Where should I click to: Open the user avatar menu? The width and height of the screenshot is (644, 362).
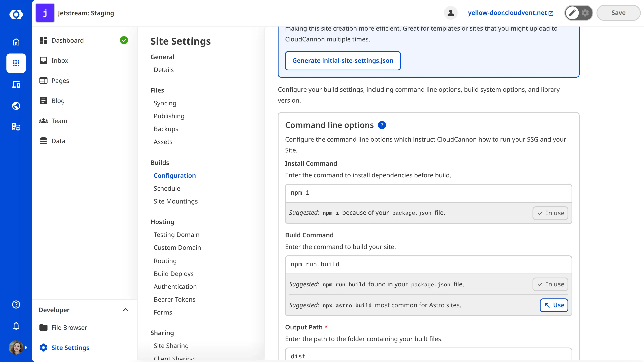pos(17,347)
